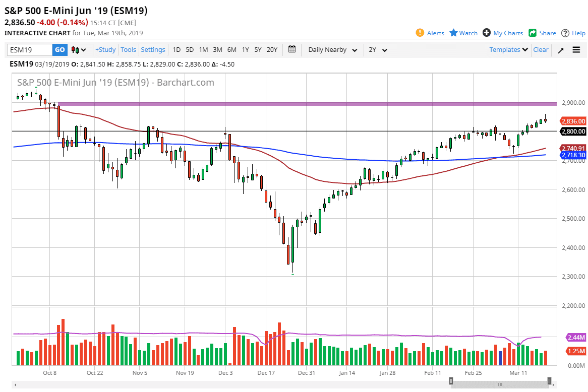Open the Settings menu
588x392 pixels.
[x=153, y=49]
